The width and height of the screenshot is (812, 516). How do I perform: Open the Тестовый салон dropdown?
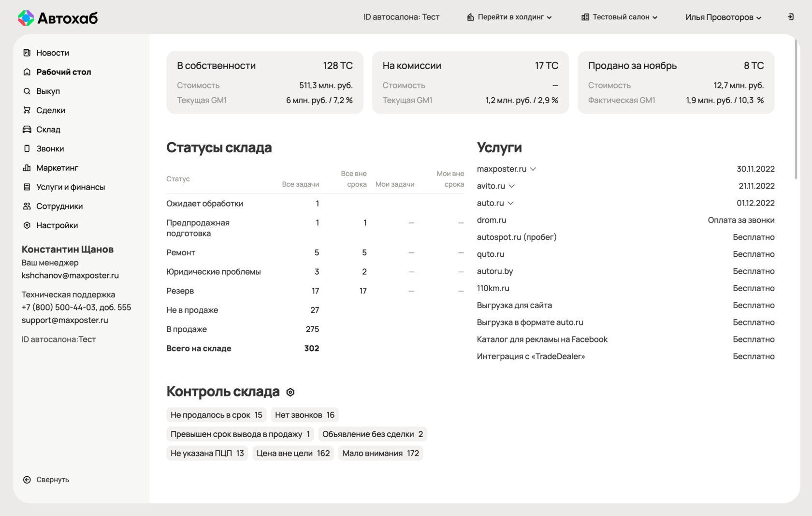(x=619, y=16)
